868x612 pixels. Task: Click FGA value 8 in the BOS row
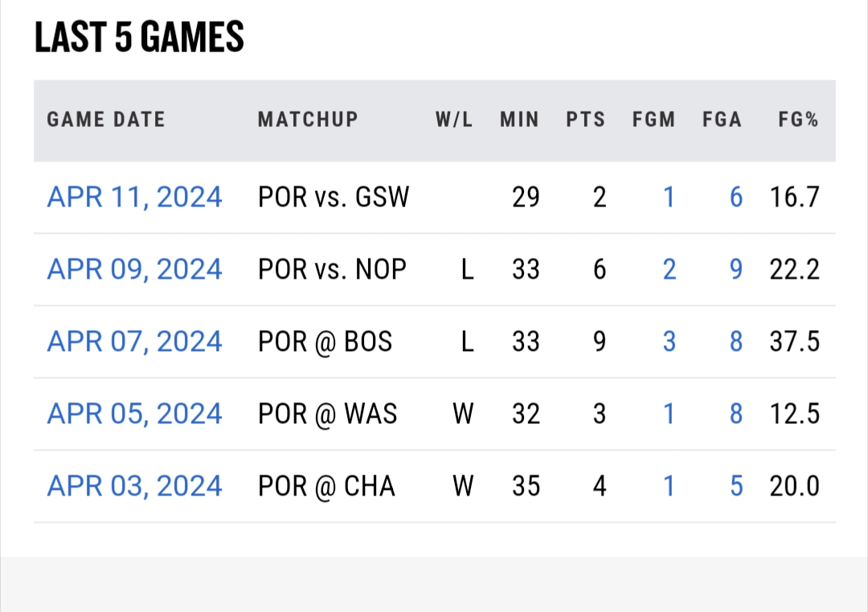[736, 341]
